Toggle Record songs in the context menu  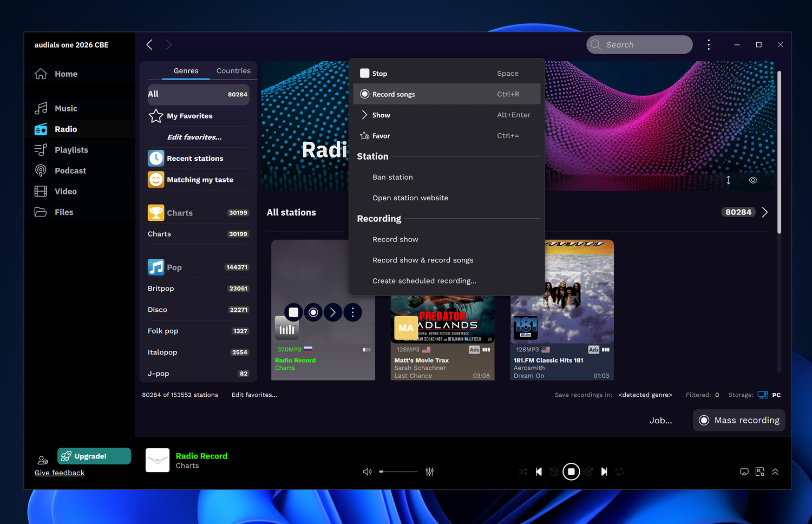pyautogui.click(x=447, y=94)
